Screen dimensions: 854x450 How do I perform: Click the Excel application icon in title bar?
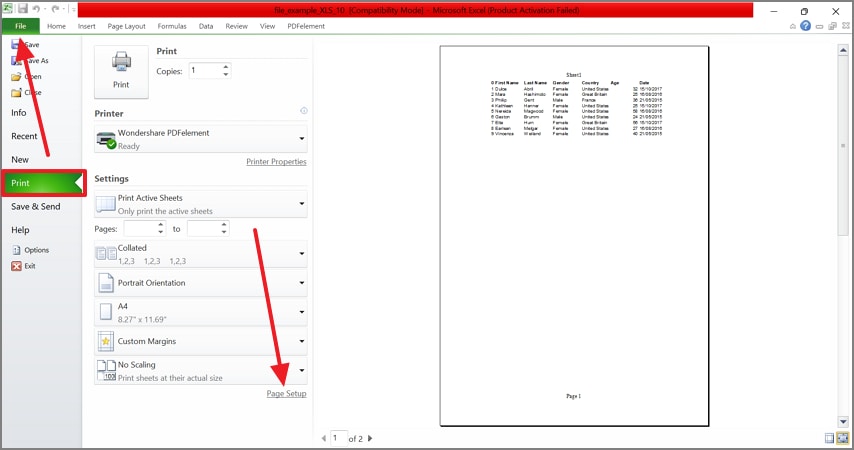pyautogui.click(x=8, y=8)
